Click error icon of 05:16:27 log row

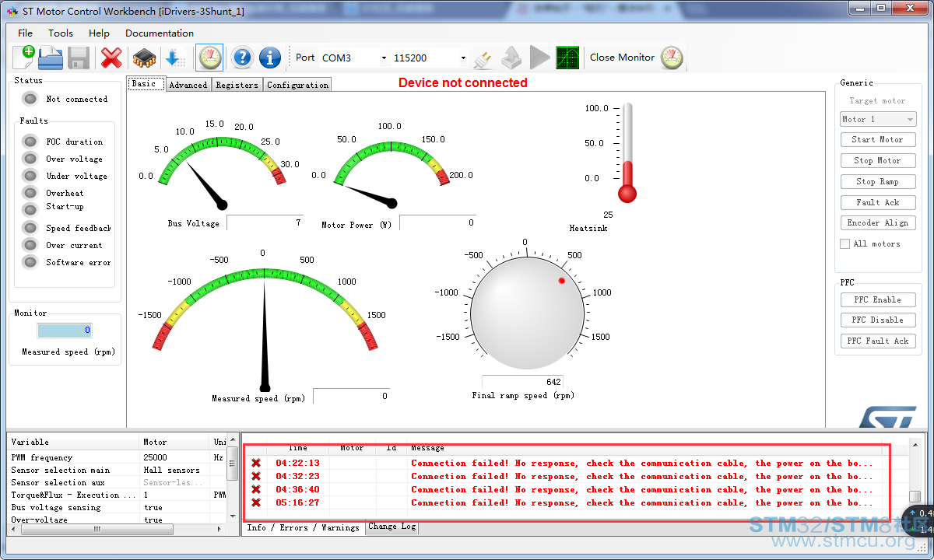[x=256, y=502]
